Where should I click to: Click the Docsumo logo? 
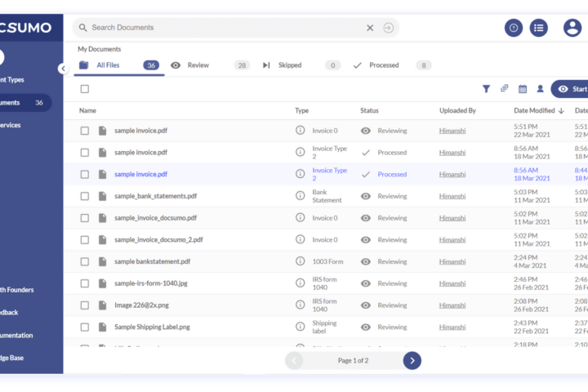pos(25,28)
